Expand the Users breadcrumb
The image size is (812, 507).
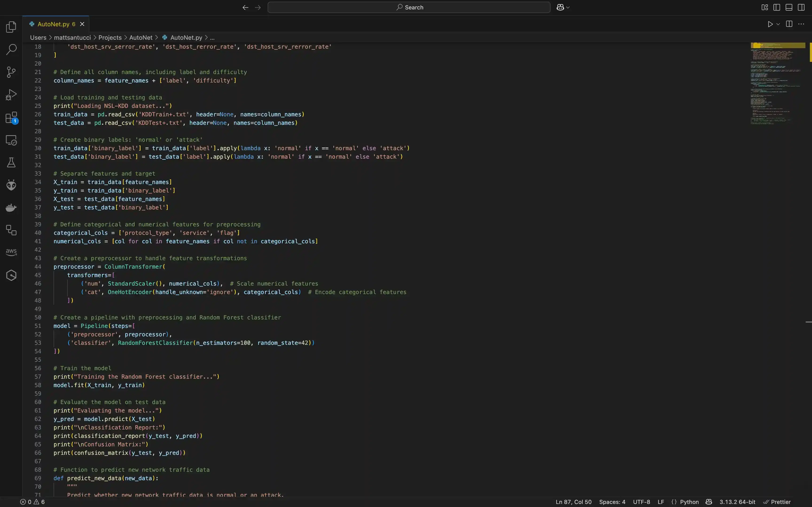click(x=38, y=38)
